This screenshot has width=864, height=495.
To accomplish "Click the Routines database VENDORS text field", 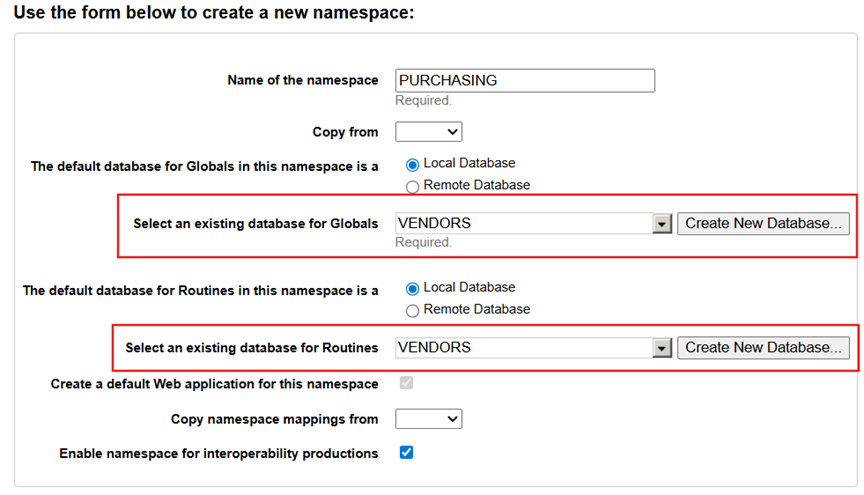I will pyautogui.click(x=523, y=348).
